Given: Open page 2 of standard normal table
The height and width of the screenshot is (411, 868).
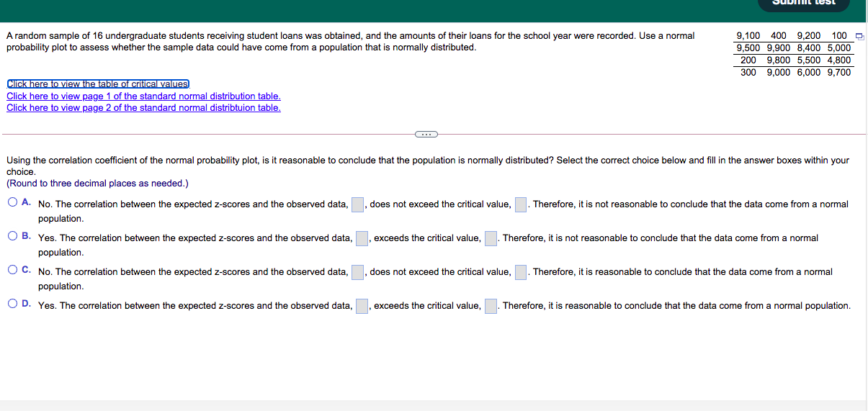Looking at the screenshot, I should pyautogui.click(x=143, y=107).
